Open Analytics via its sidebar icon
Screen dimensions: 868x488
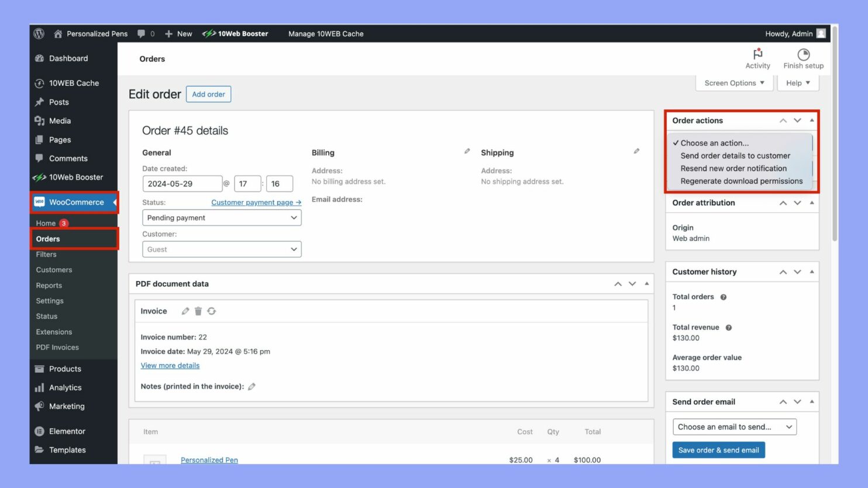[39, 387]
